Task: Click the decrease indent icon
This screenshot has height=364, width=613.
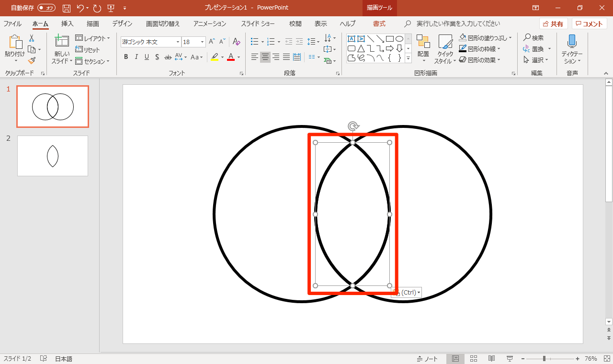Action: [289, 42]
